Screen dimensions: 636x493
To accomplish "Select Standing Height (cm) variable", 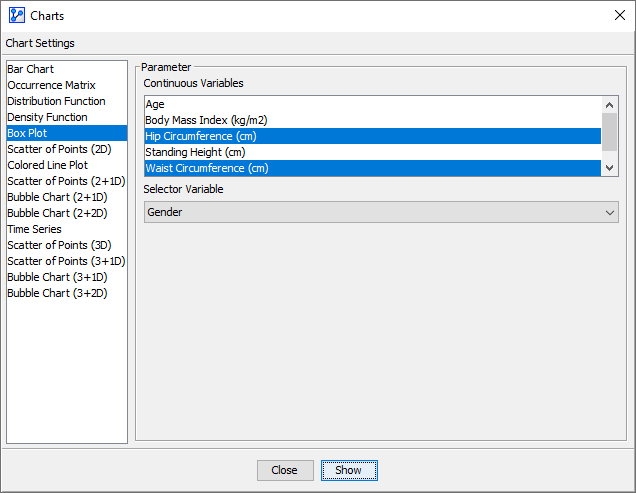I will [195, 152].
